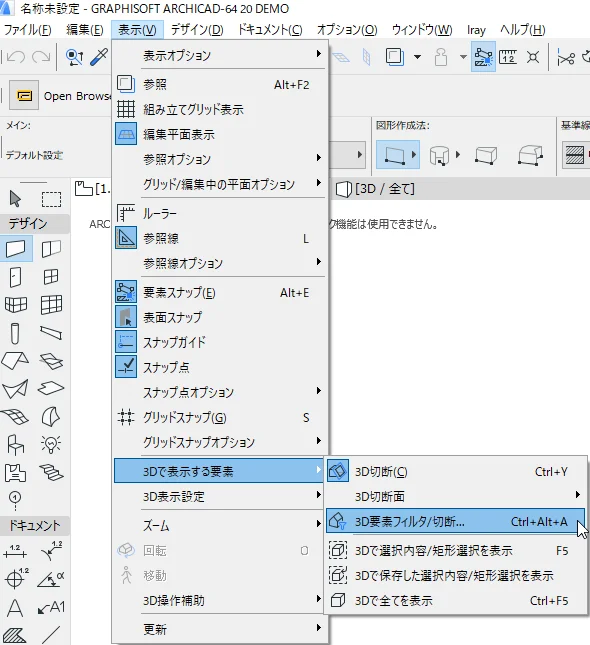Select the Slab tool

(x=51, y=388)
